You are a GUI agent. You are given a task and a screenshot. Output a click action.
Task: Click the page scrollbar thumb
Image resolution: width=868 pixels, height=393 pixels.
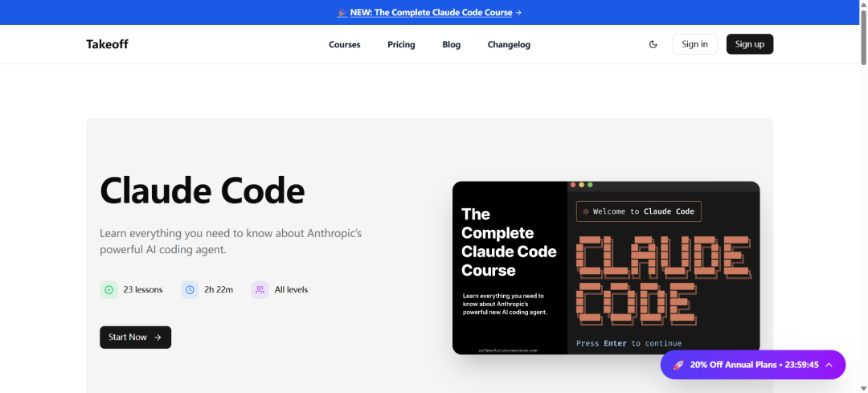click(x=863, y=38)
